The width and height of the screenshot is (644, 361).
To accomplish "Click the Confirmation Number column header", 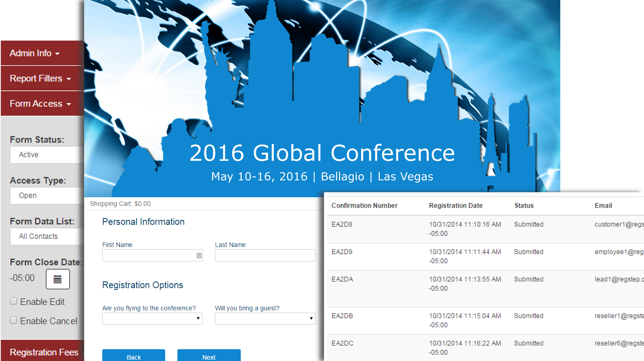I will pos(364,205).
